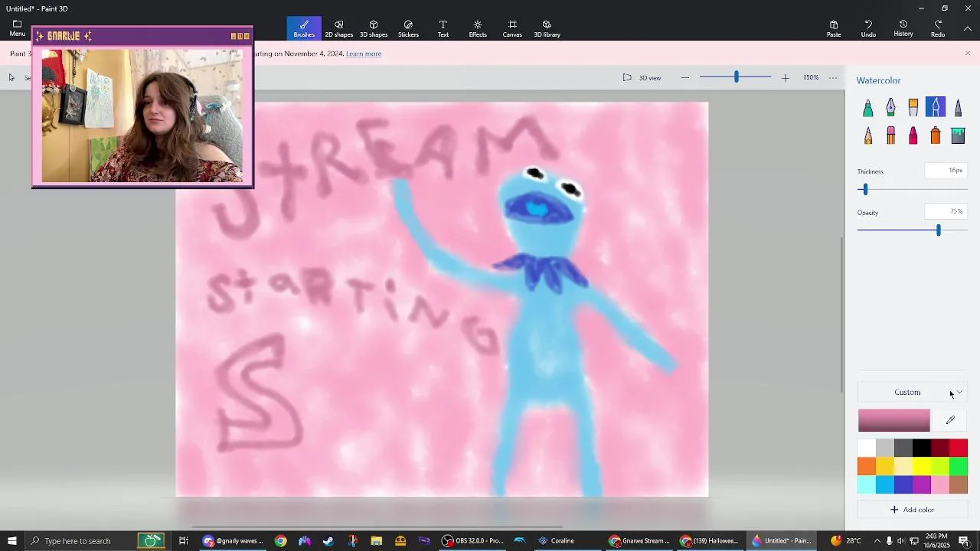Dismiss the pink notification banner
This screenshot has width=980, height=551.
(968, 54)
